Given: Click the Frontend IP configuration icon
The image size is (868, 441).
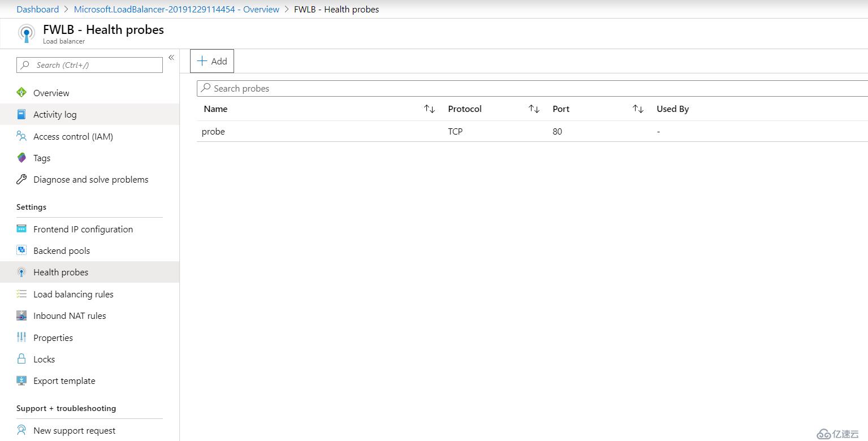Looking at the screenshot, I should tap(21, 229).
